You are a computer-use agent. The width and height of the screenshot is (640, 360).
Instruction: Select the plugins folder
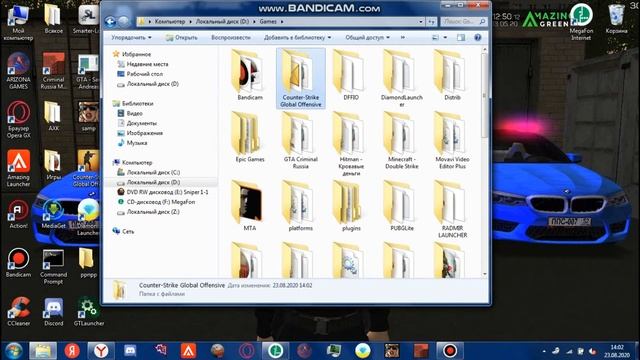[x=351, y=206]
